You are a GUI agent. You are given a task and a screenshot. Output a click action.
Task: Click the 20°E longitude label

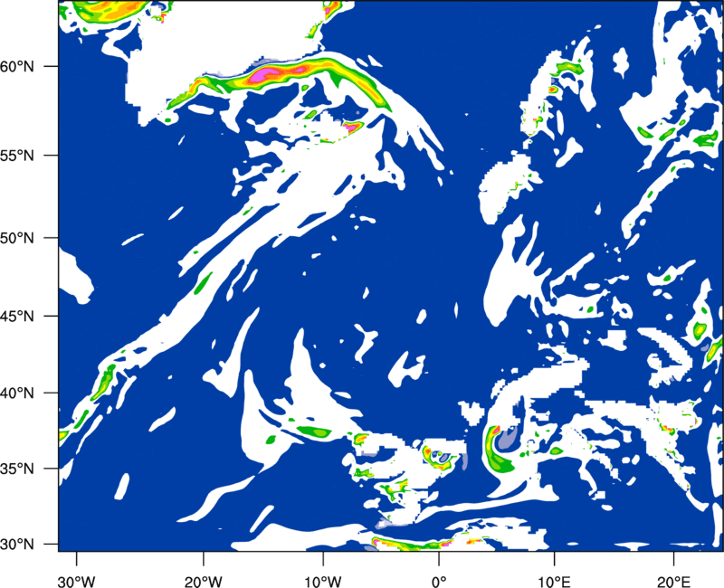pos(673,581)
